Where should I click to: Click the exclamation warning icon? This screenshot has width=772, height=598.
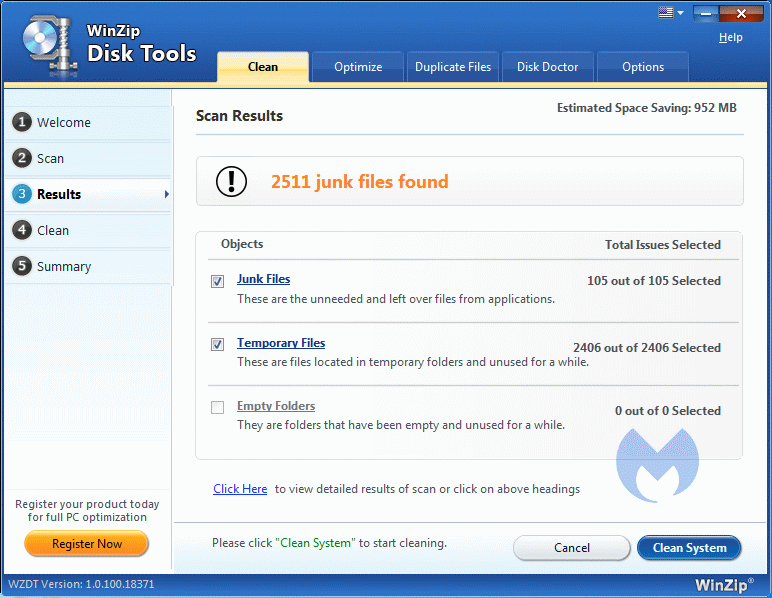(231, 181)
